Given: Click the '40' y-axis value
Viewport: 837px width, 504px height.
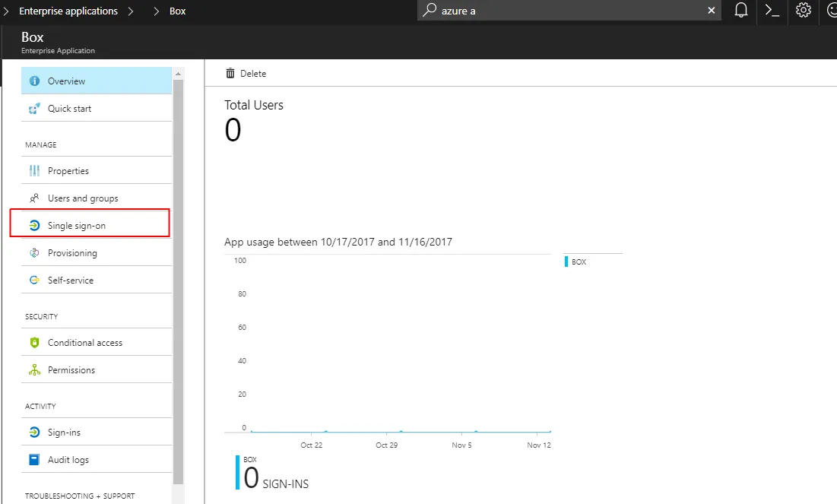Looking at the screenshot, I should click(x=243, y=361).
